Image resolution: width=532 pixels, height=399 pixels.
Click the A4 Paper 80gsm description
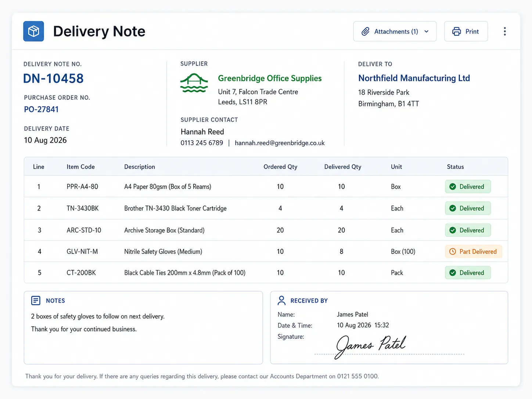(168, 187)
